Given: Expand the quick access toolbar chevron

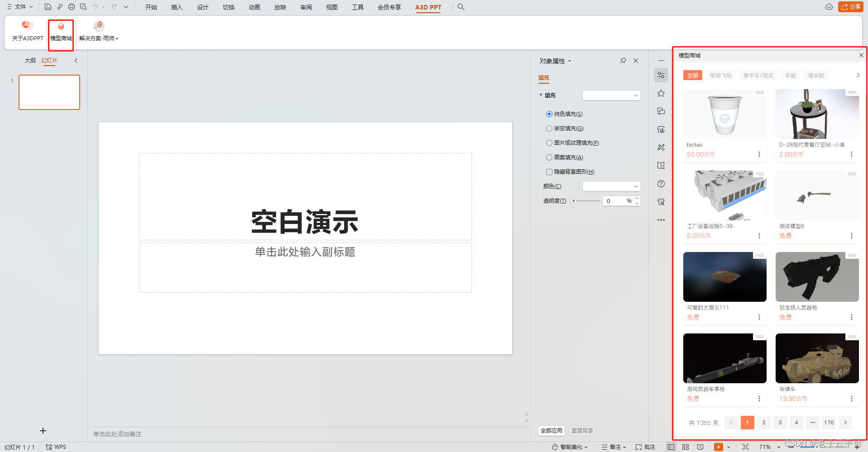Looking at the screenshot, I should pos(126,7).
